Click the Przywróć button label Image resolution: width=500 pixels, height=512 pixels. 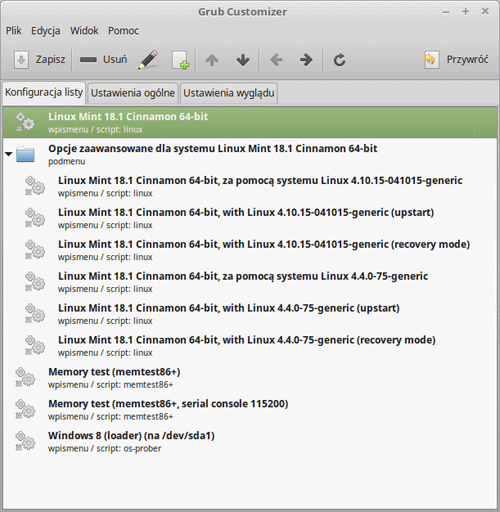[467, 60]
